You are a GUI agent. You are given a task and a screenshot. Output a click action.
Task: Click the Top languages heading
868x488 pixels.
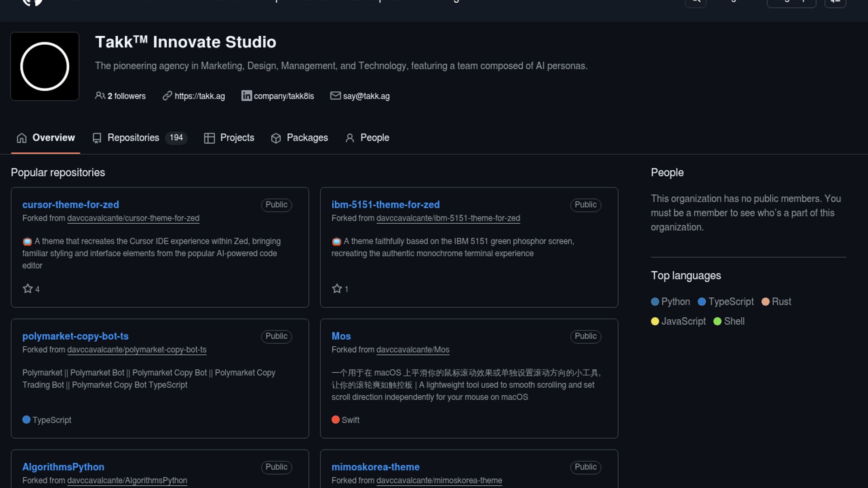coord(686,276)
